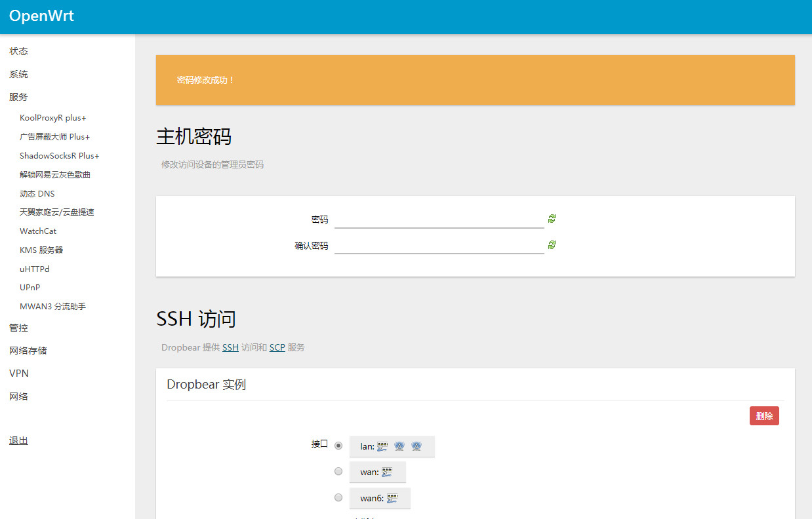Open 动态 DNS menu item
Screen dimensions: 812x519
[37, 194]
